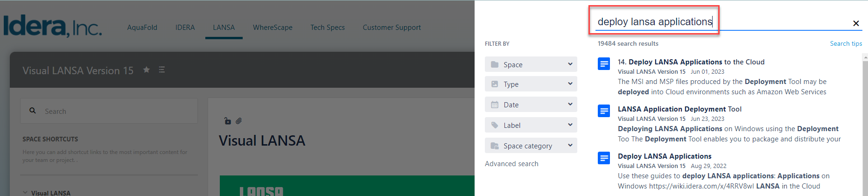Click the page restrictions lock icon

[228, 121]
